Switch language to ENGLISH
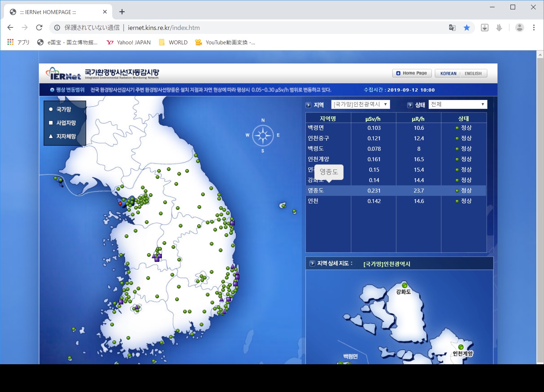The image size is (544, 392). [x=473, y=74]
